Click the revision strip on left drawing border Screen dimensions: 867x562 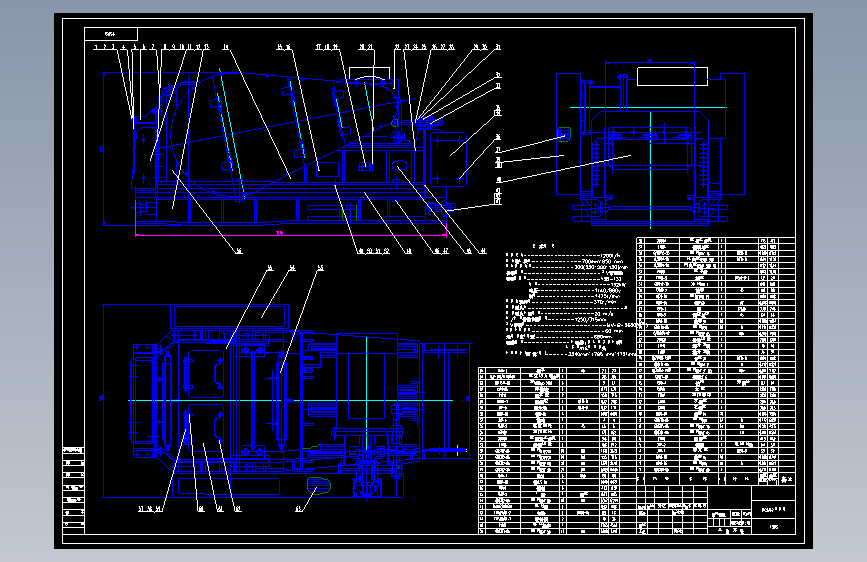pyautogui.click(x=74, y=490)
